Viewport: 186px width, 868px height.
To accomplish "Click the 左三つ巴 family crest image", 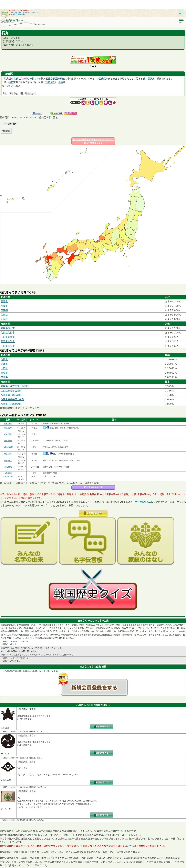I will [8, 741].
